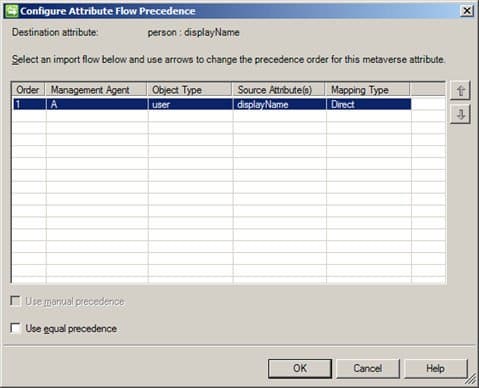Open Help for this dialog
479x388 pixels.
click(436, 368)
